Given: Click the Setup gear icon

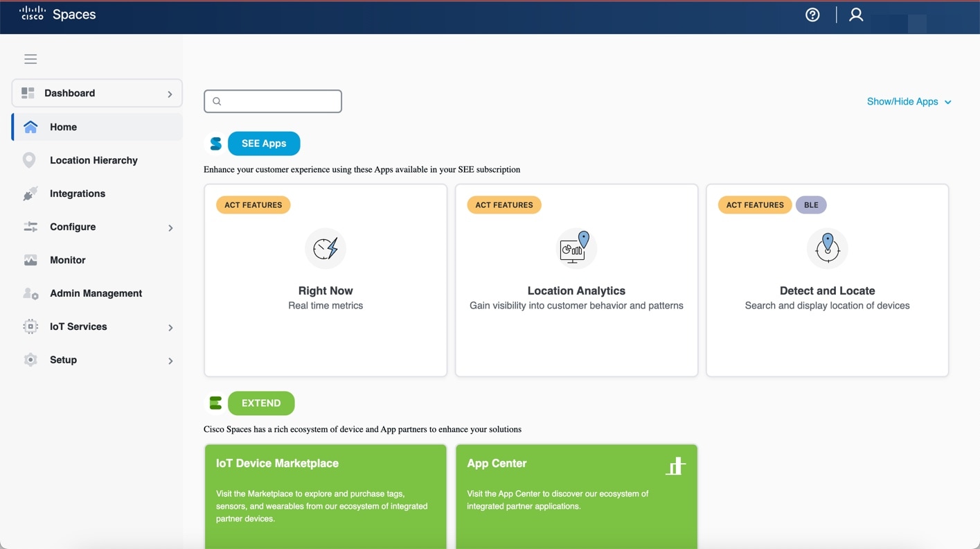Looking at the screenshot, I should tap(30, 360).
